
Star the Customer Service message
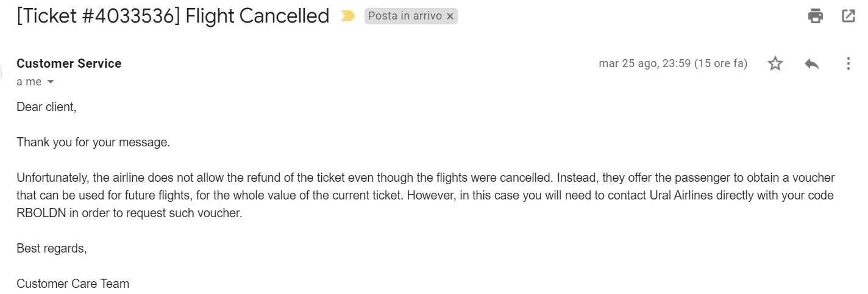775,63
